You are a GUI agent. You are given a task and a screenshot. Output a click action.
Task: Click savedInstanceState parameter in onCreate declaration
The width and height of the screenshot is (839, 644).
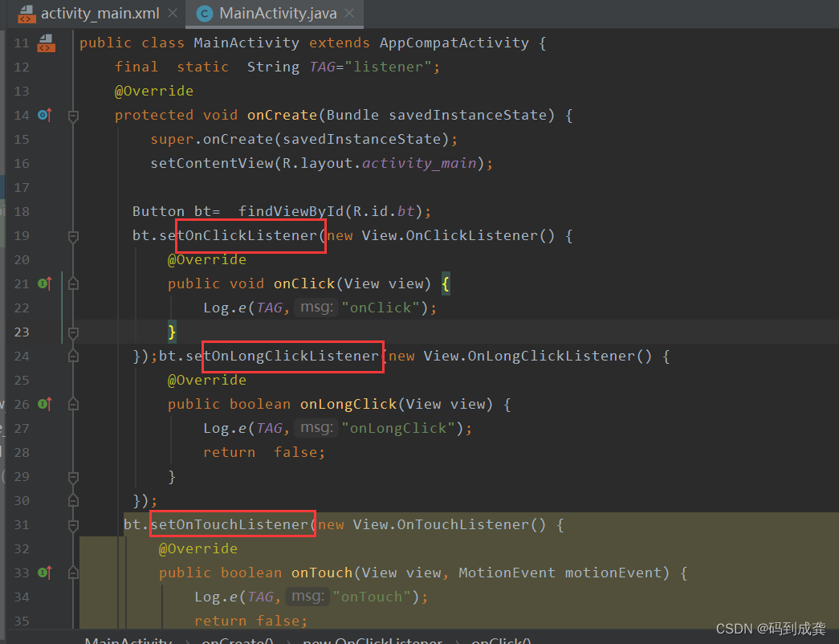click(x=467, y=115)
